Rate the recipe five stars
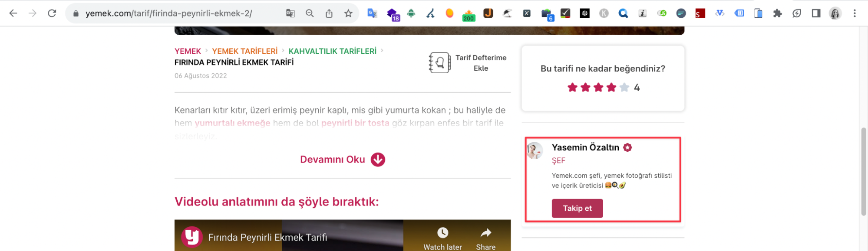The image size is (868, 251). tap(624, 88)
